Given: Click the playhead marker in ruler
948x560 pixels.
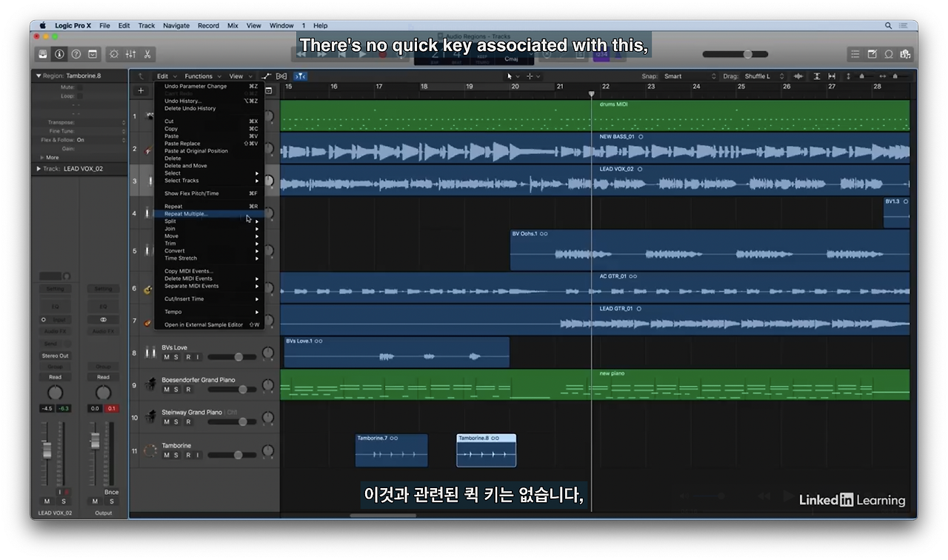Looking at the screenshot, I should tap(591, 94).
